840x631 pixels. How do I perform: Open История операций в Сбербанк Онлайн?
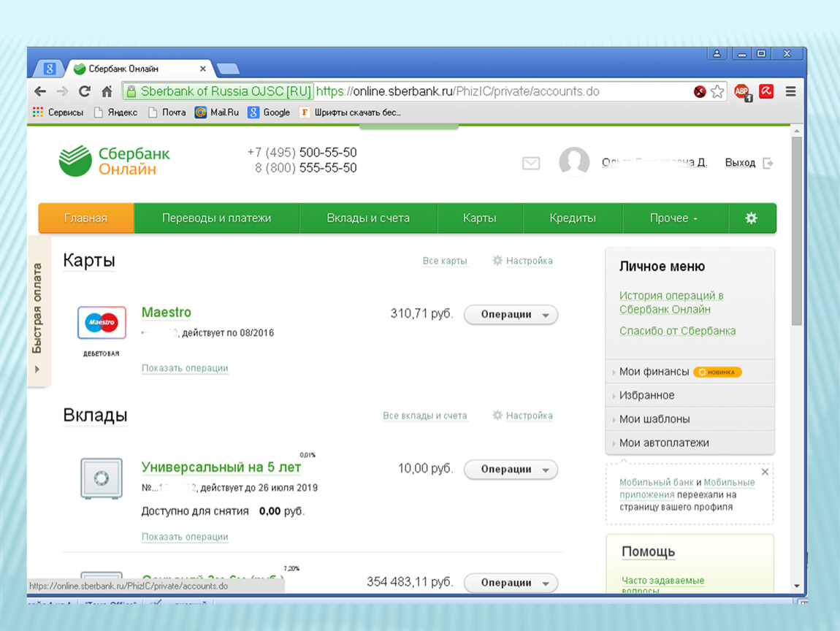tap(672, 302)
